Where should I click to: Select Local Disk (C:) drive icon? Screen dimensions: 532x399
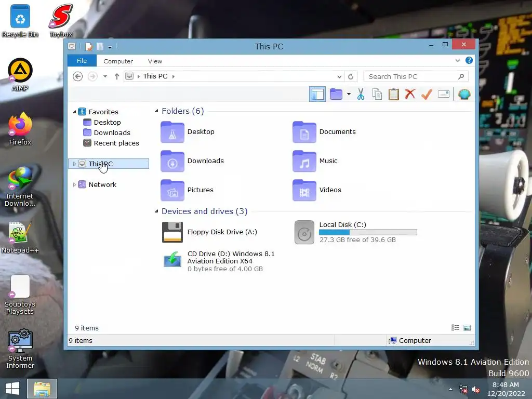[x=304, y=232]
